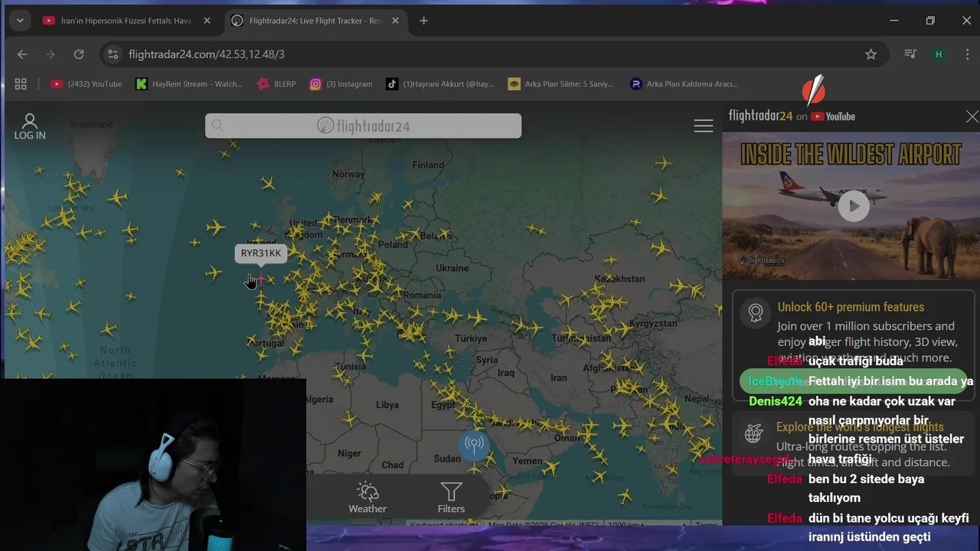
Task: Click the Ukraine label on map
Action: (x=452, y=268)
